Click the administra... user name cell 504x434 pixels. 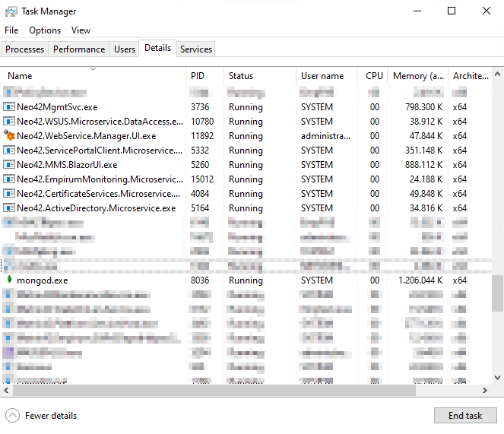tap(325, 136)
